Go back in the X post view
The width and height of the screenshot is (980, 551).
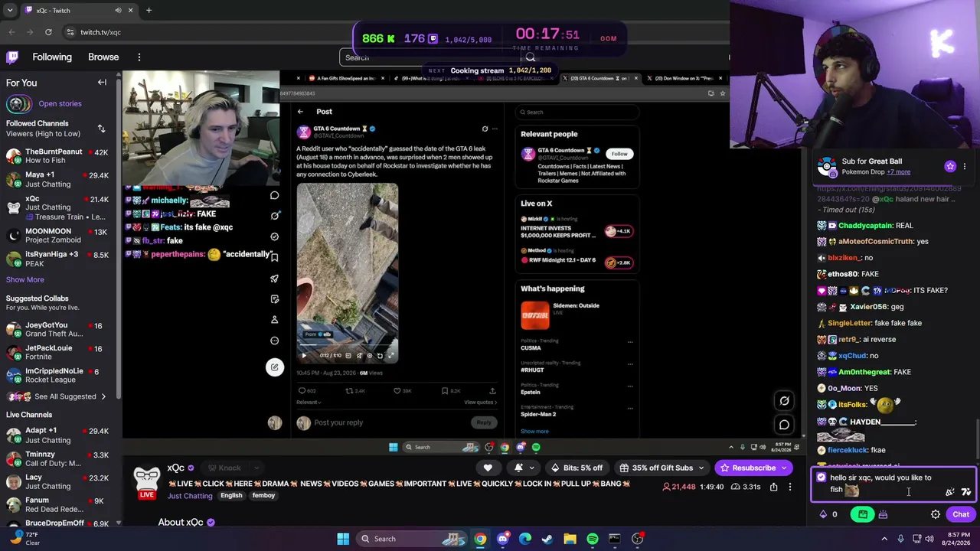(300, 112)
